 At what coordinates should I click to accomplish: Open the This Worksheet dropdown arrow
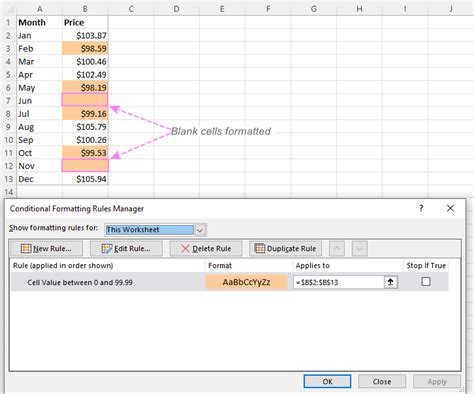tap(200, 230)
